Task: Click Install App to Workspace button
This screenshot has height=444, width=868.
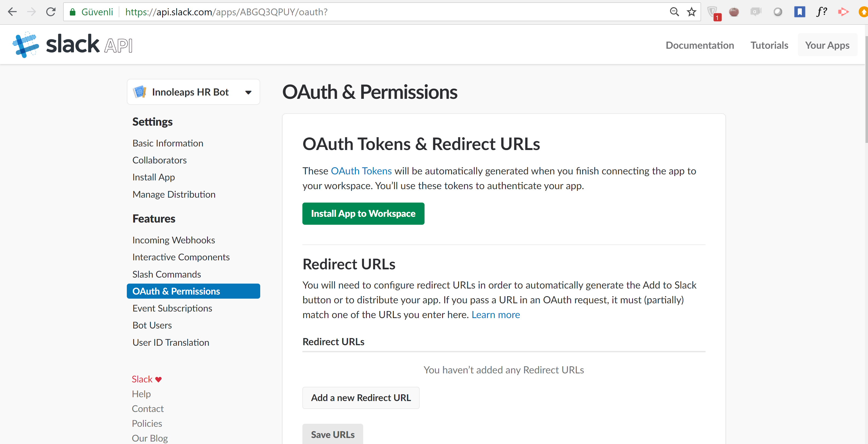Action: [x=363, y=213]
